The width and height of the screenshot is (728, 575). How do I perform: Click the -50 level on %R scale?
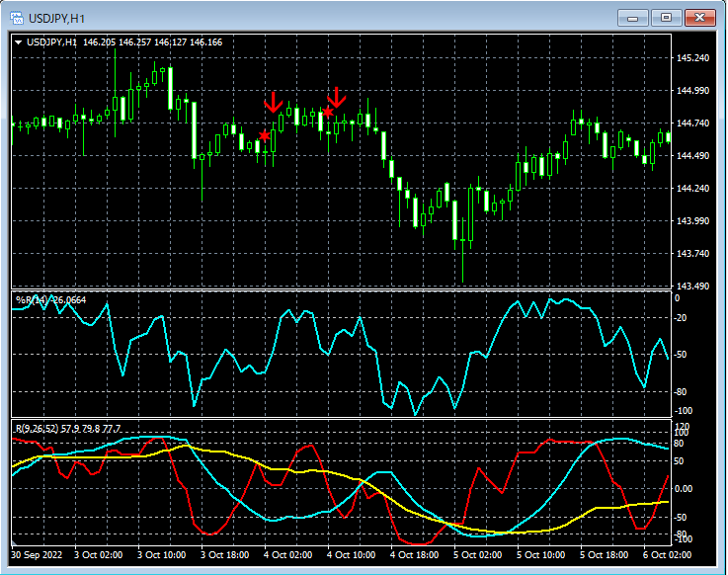point(682,354)
